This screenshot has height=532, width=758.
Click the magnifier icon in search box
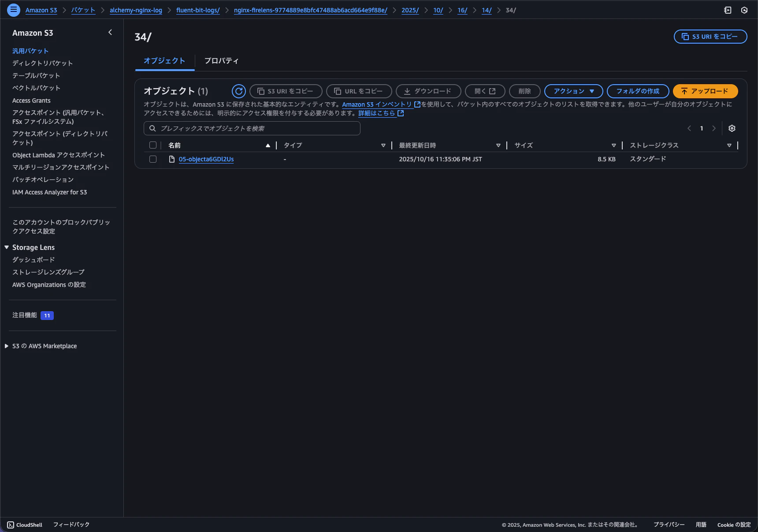pos(152,128)
